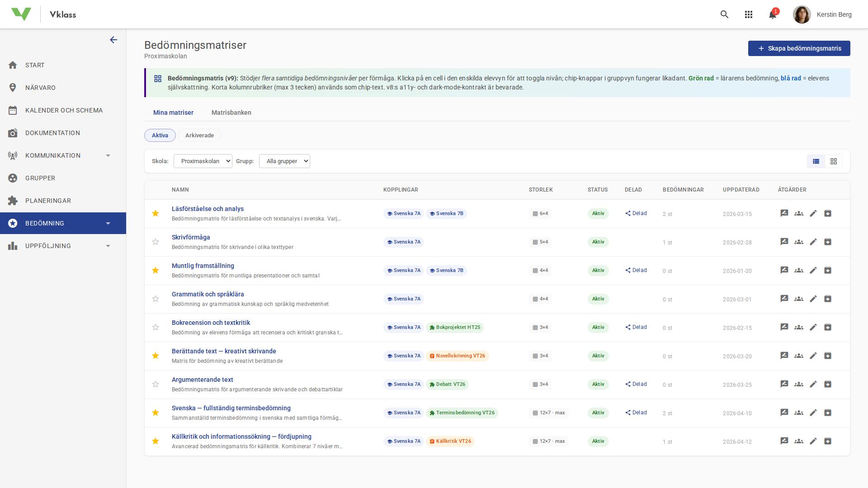Open Kalender och schema in sidebar
This screenshot has height=488, width=868.
(63, 110)
